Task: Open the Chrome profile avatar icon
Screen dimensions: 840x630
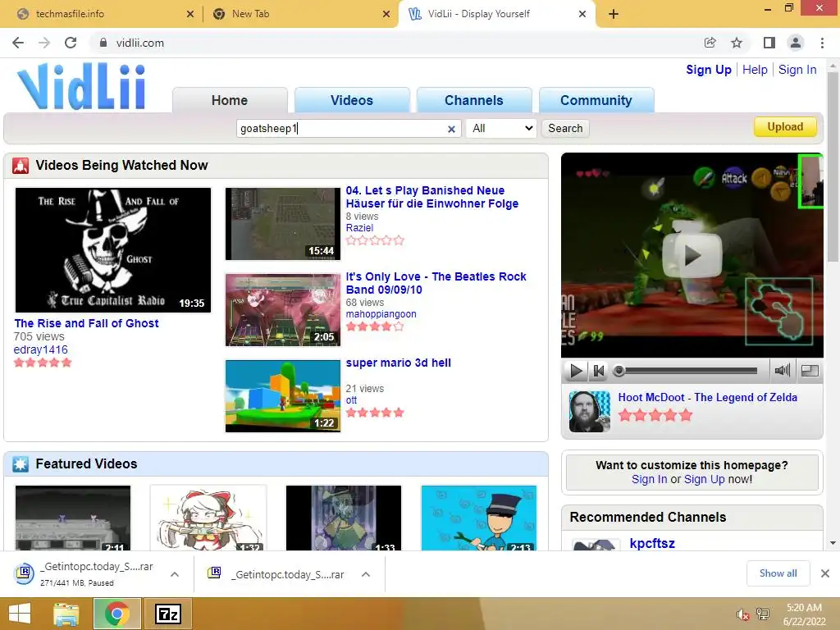Action: point(796,43)
